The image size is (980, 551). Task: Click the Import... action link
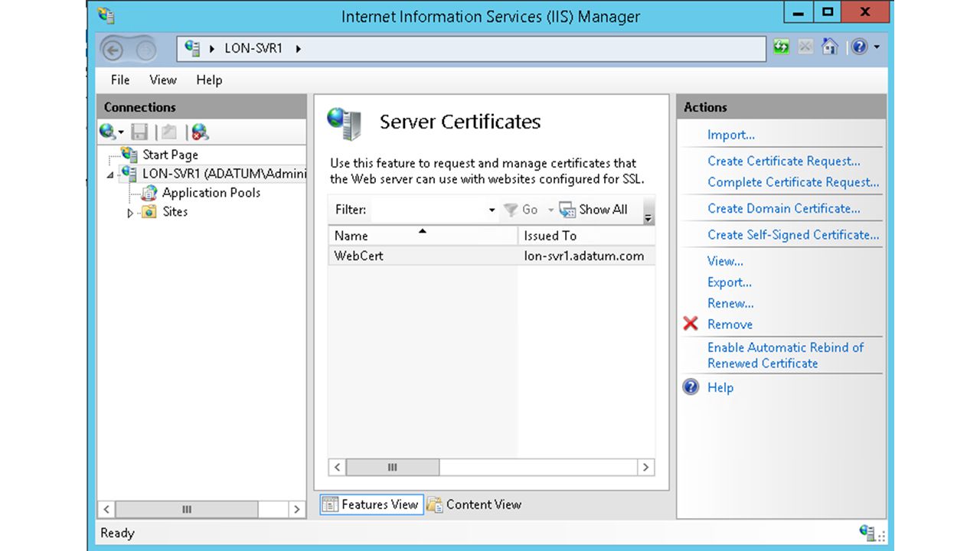tap(731, 135)
